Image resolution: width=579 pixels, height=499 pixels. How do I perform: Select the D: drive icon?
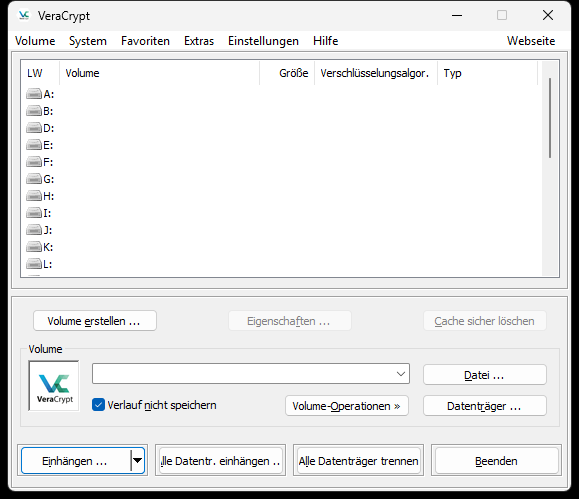(34, 128)
